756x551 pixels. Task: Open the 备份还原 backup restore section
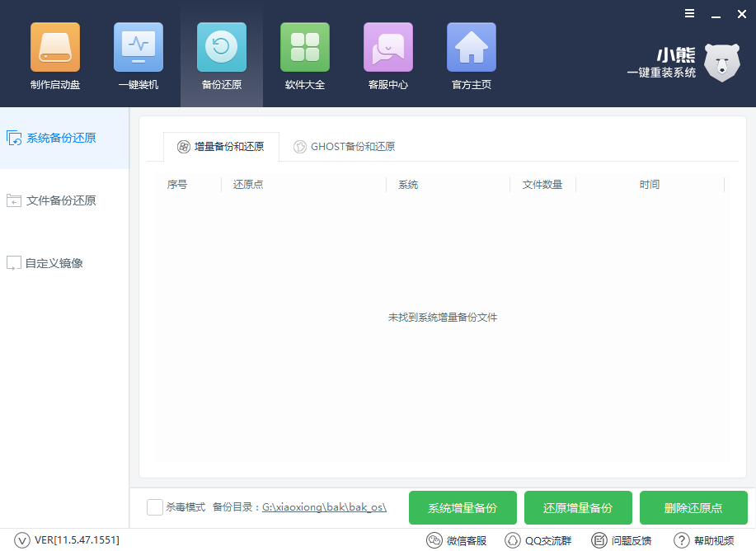(x=222, y=48)
